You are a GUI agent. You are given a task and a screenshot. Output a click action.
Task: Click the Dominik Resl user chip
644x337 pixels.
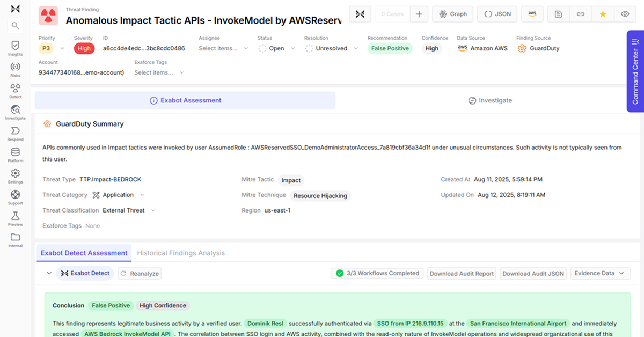tap(266, 324)
